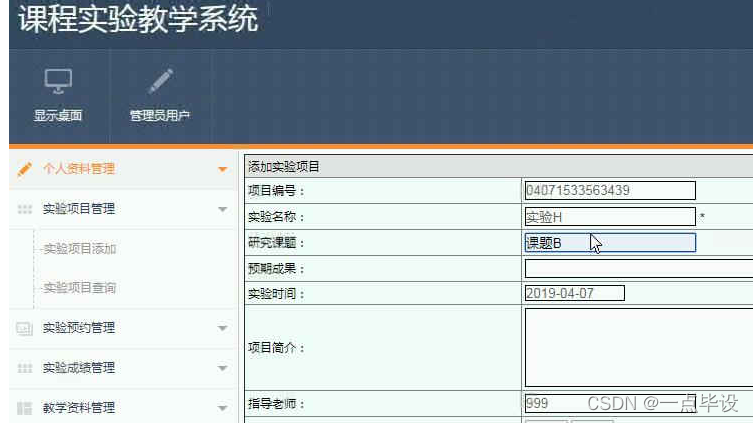Click the 实验时间： label
This screenshot has height=423, width=754.
pyautogui.click(x=276, y=294)
